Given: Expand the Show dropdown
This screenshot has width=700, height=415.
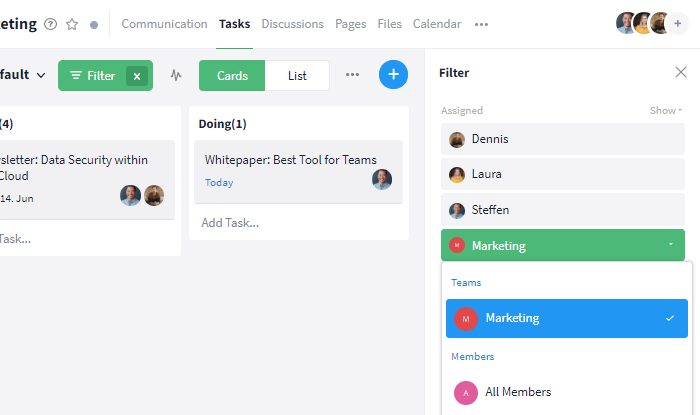Looking at the screenshot, I should click(x=666, y=110).
